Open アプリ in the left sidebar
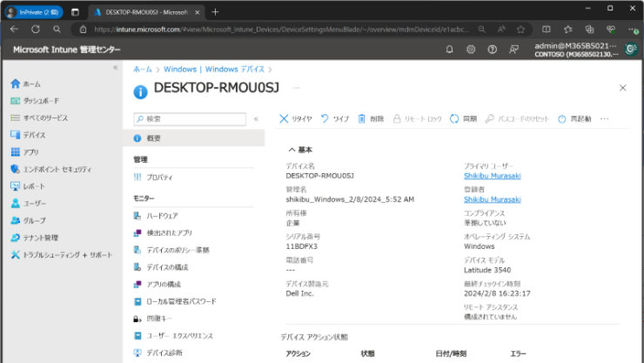The height and width of the screenshot is (363, 644). pyautogui.click(x=24, y=152)
